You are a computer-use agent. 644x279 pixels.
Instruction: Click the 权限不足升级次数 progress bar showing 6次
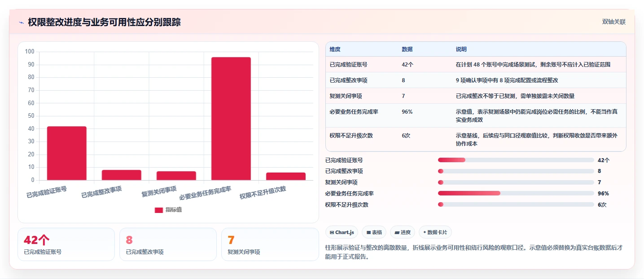tap(516, 205)
